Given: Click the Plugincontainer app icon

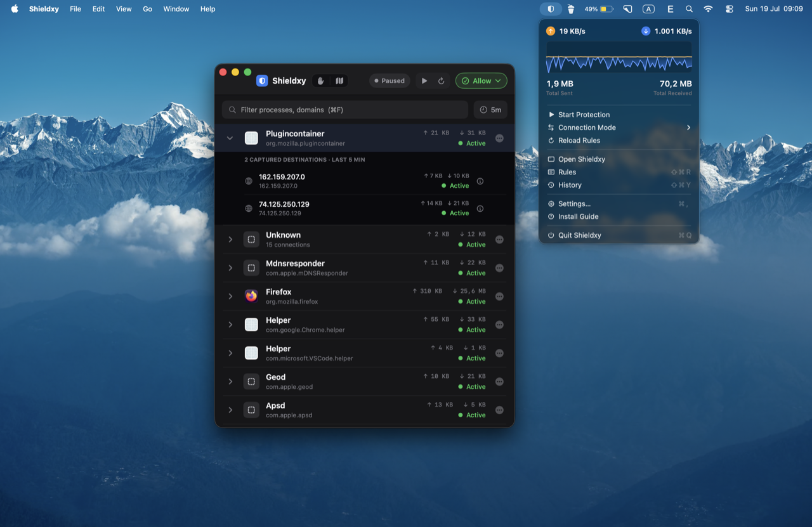Looking at the screenshot, I should pos(251,138).
